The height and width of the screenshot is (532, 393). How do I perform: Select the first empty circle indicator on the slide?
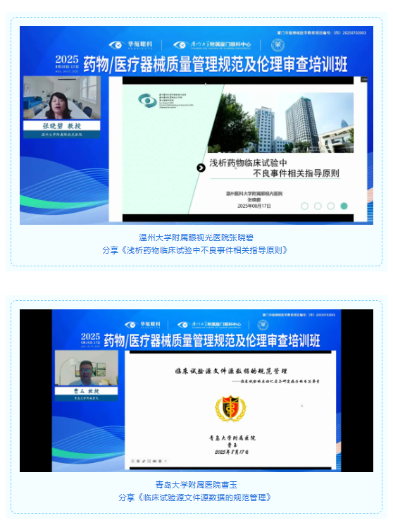(x=305, y=206)
